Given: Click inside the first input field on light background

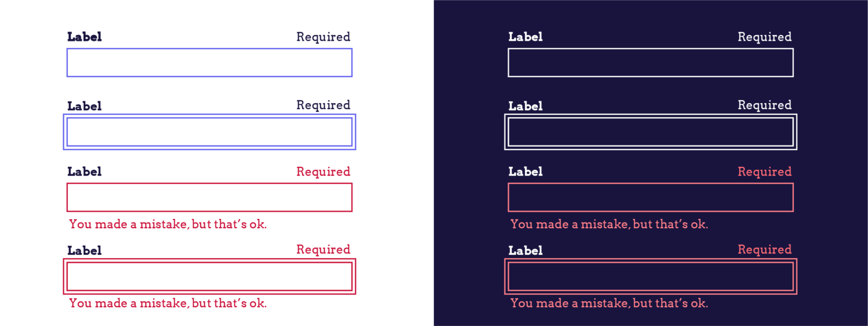Looking at the screenshot, I should point(209,62).
